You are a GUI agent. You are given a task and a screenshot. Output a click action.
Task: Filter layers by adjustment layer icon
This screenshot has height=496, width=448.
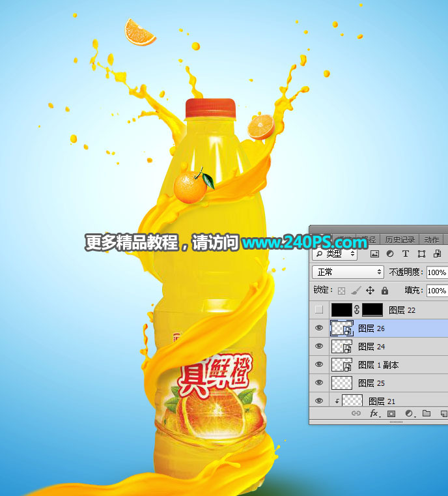pos(390,254)
